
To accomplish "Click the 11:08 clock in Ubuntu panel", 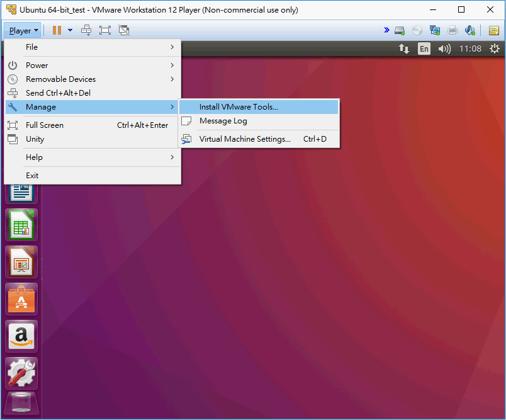I will coord(470,48).
